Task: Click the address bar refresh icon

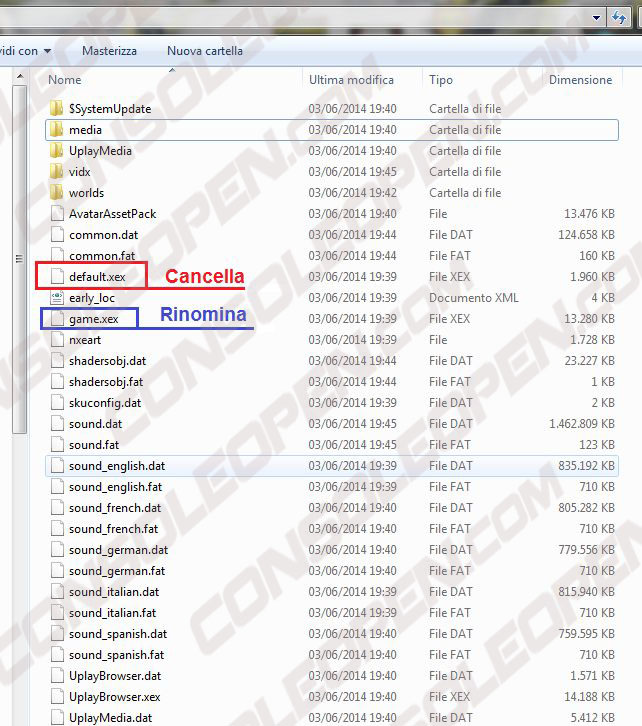Action: tap(619, 18)
